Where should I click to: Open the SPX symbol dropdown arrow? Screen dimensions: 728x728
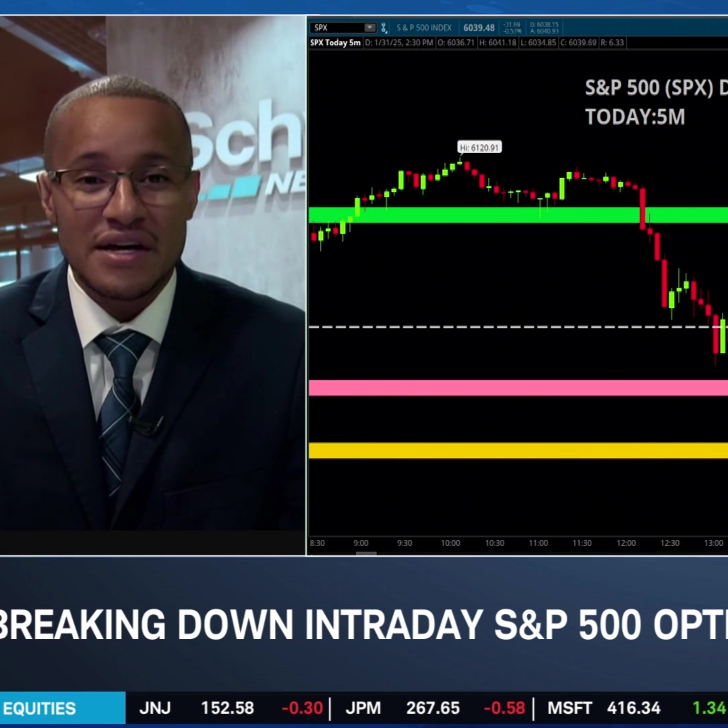(x=370, y=27)
